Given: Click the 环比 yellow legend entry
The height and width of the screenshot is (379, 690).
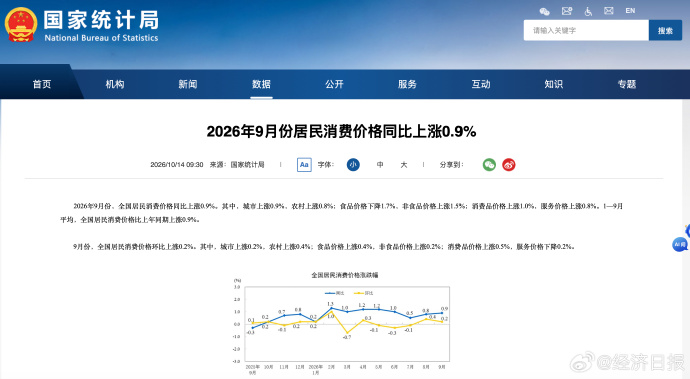Looking at the screenshot, I should coord(363,293).
